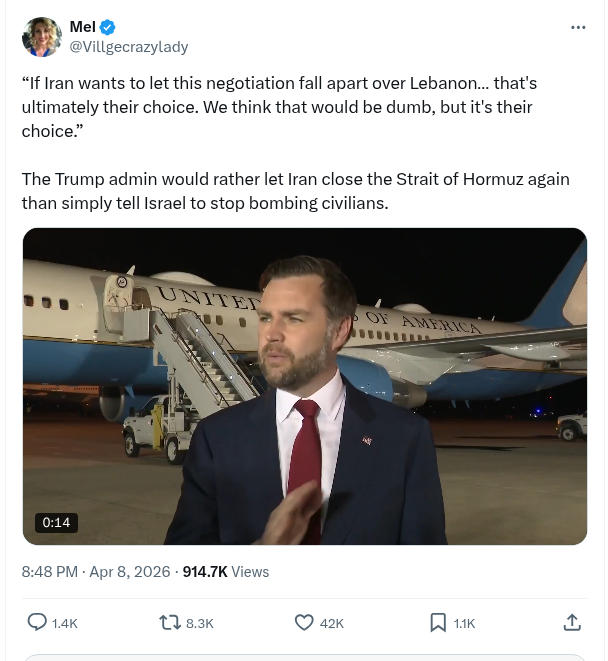Bookmark this post using the bookmark icon
The image size is (608, 661).
(x=438, y=622)
